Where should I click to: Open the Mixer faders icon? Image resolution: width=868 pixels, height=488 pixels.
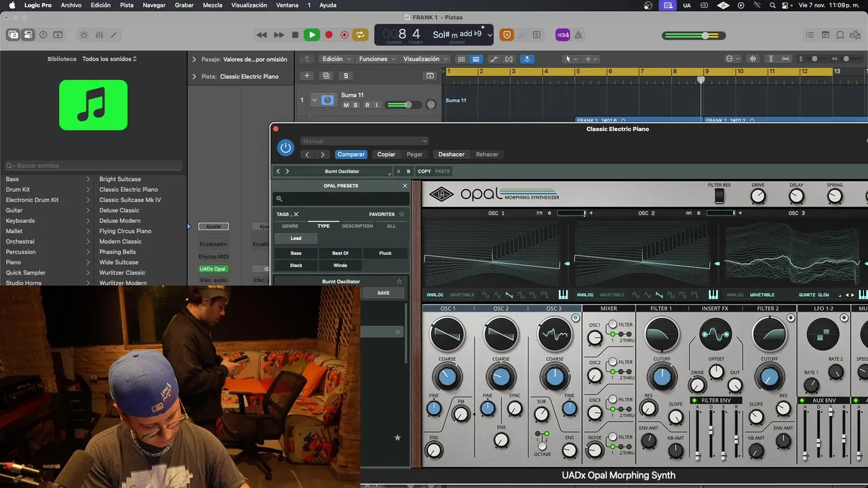click(99, 35)
